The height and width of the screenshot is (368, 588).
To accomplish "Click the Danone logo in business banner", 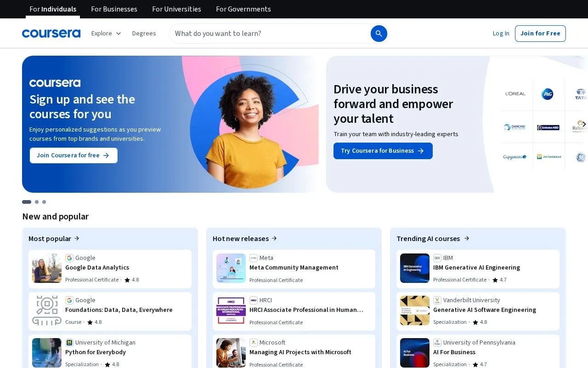I will (x=514, y=127).
